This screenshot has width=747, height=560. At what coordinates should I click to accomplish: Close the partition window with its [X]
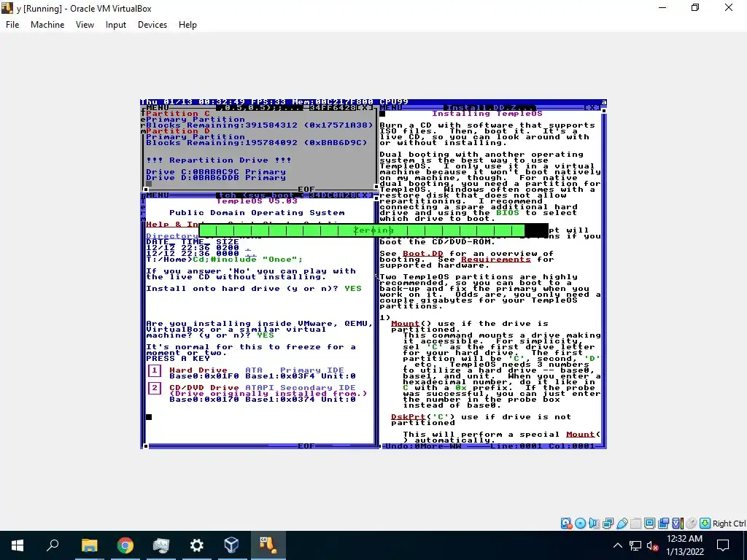pyautogui.click(x=365, y=108)
